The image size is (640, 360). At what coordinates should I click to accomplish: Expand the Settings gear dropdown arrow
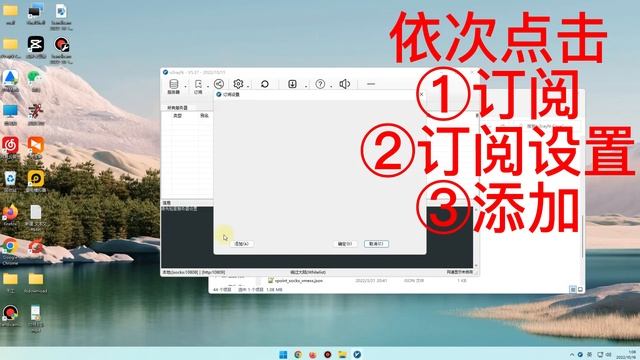pos(248,87)
